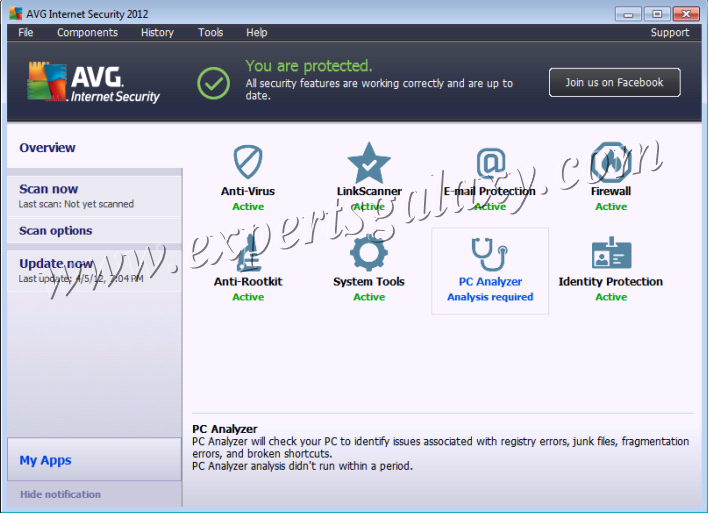Click the 'System Tools' label text
Viewport: 708px width, 513px height.
click(x=369, y=281)
